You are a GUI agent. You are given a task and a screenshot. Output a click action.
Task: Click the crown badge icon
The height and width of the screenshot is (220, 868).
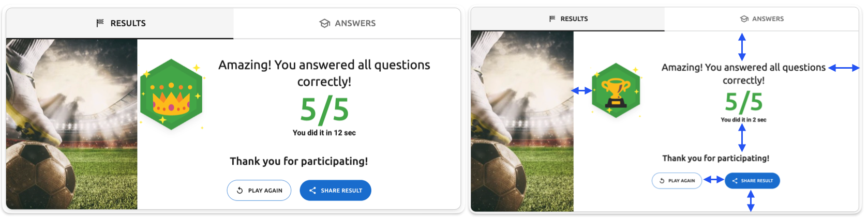171,95
